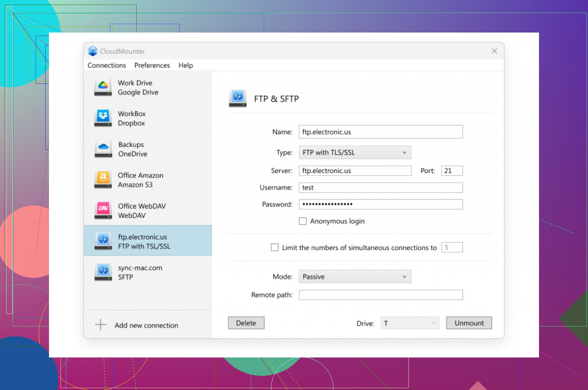Open the Help menu
Image resolution: width=588 pixels, height=390 pixels.
coord(186,65)
